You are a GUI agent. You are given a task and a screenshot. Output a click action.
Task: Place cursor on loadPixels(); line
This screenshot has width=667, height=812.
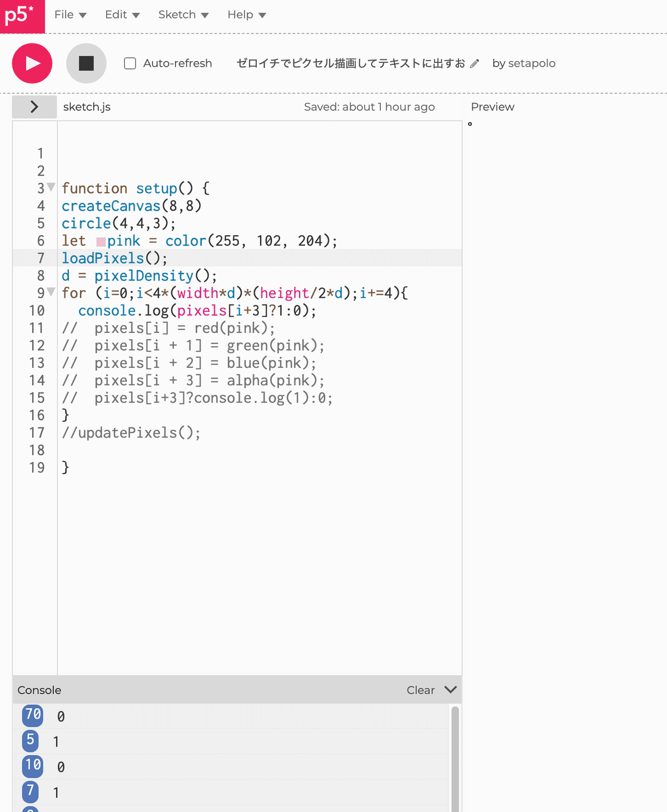coord(115,258)
